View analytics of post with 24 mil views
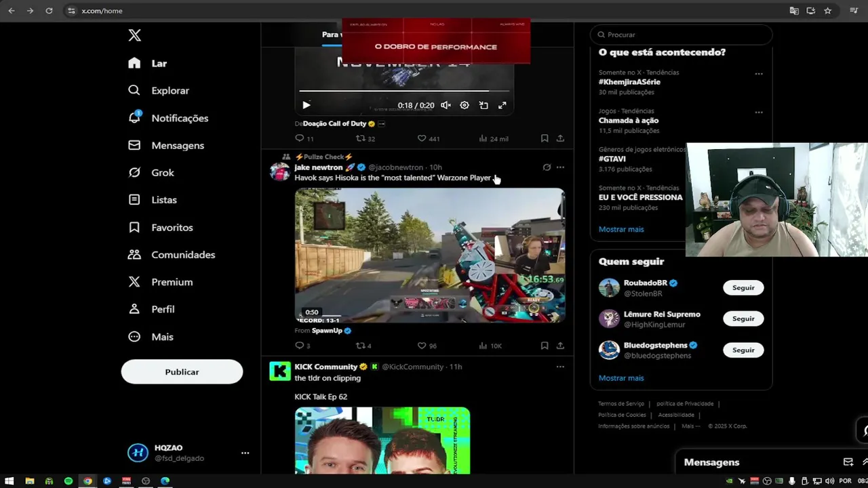Viewport: 868px width, 488px height. pos(493,138)
